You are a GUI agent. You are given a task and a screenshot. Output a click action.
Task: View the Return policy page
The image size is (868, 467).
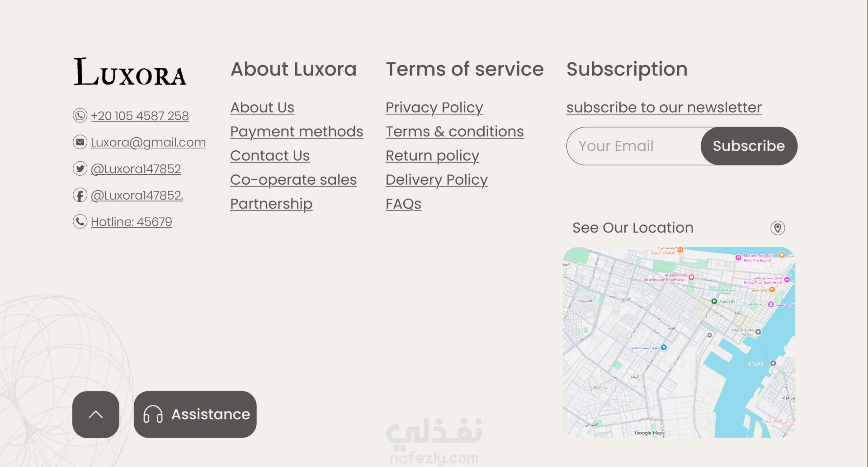point(432,156)
